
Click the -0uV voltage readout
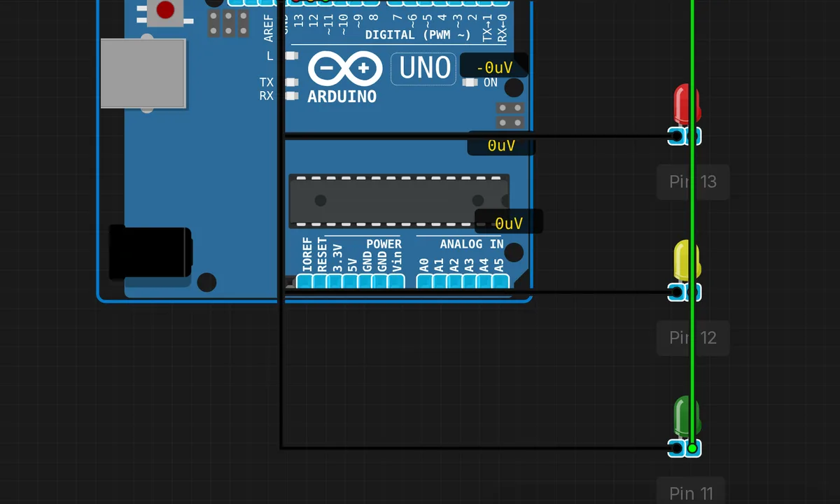coord(494,67)
